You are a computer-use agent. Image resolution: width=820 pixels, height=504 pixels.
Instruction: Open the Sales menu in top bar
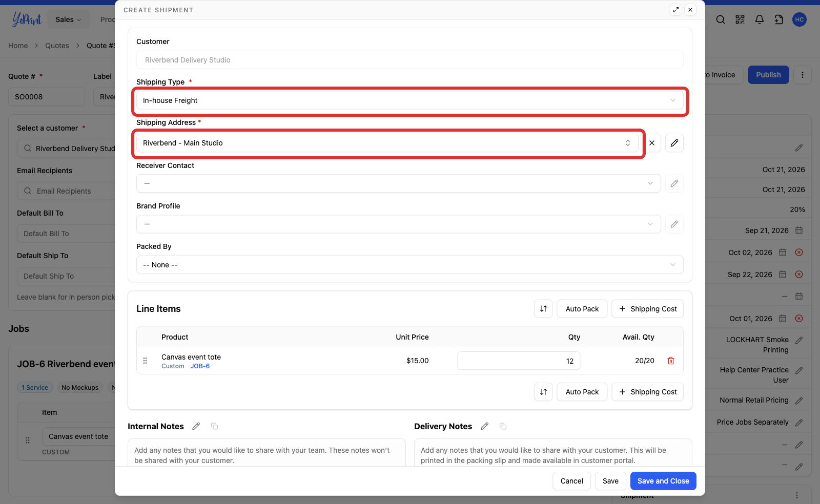coord(68,19)
